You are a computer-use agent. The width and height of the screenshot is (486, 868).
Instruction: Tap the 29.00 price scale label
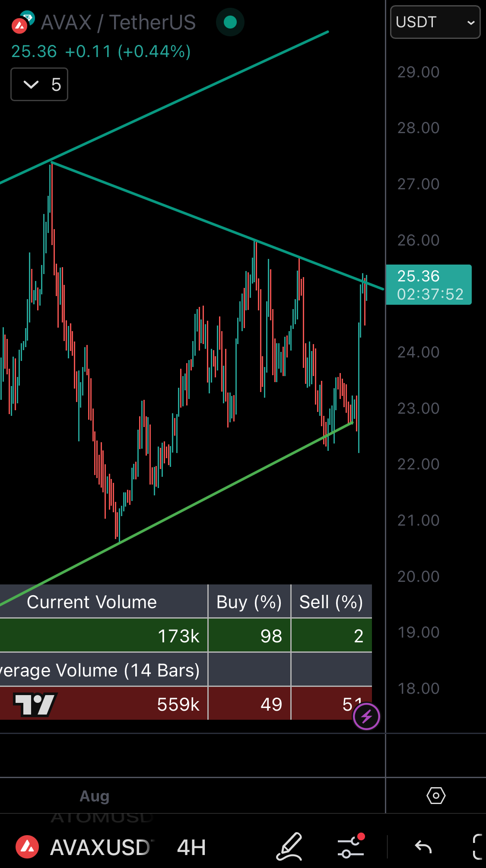pyautogui.click(x=418, y=72)
